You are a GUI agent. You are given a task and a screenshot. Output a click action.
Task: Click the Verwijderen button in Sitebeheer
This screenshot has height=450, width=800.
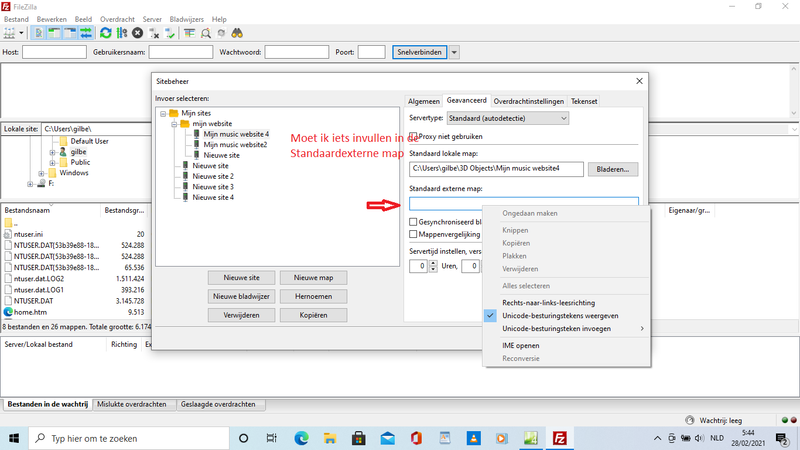click(241, 315)
